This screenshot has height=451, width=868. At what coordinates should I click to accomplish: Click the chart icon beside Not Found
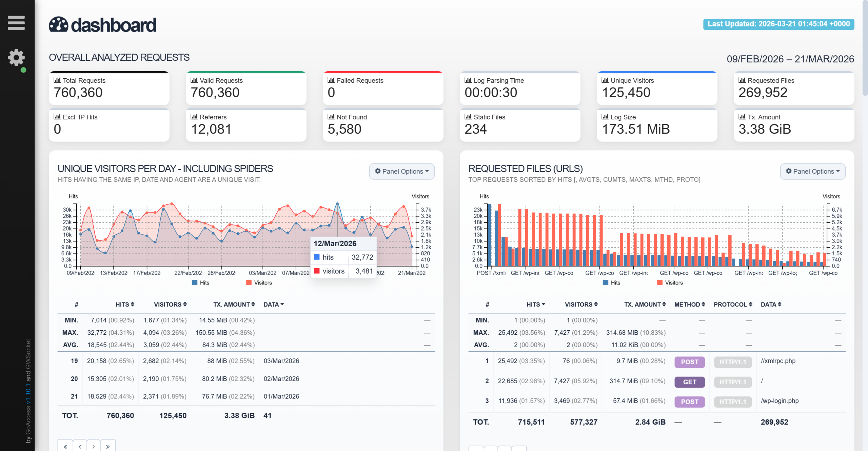(331, 117)
